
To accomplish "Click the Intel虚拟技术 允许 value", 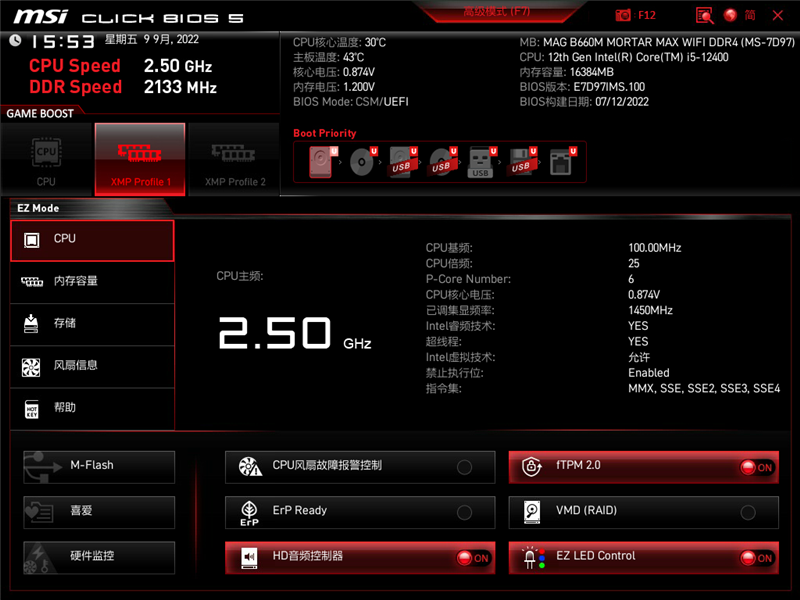I will click(639, 357).
